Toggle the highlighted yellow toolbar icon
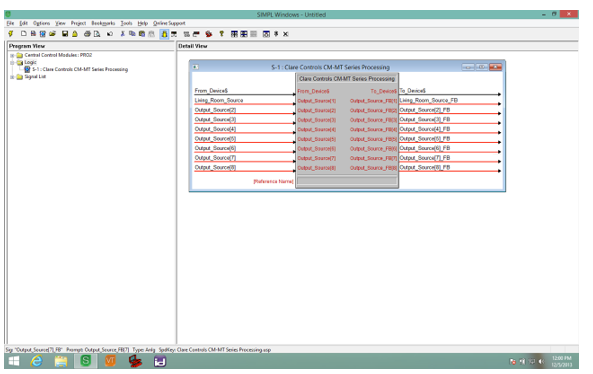 pyautogui.click(x=164, y=34)
